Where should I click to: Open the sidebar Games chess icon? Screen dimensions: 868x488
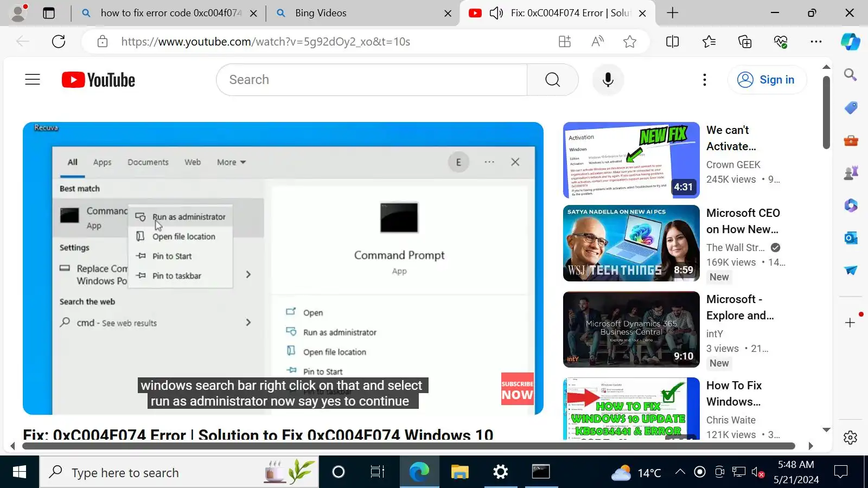(850, 173)
